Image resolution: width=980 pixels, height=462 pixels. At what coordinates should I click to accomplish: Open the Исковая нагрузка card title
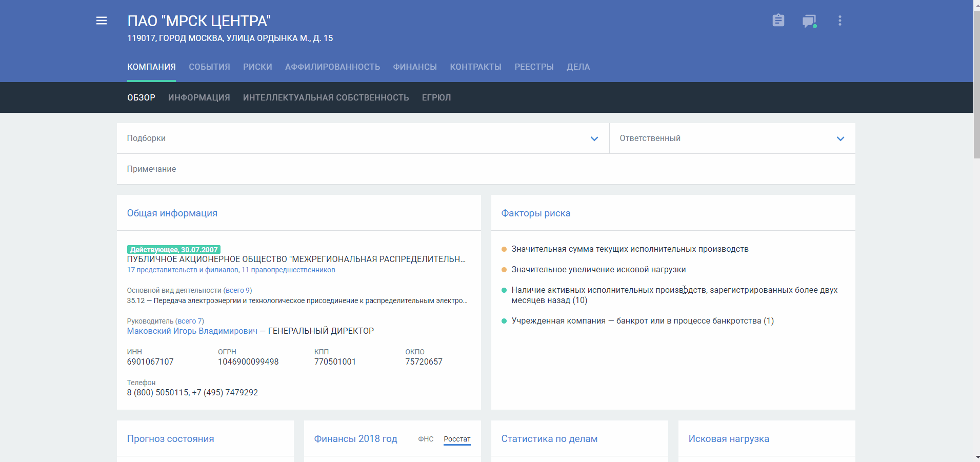729,439
